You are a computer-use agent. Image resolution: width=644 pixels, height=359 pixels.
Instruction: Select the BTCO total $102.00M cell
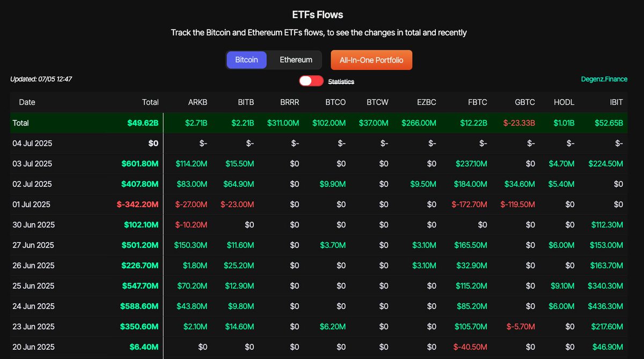[x=329, y=123]
